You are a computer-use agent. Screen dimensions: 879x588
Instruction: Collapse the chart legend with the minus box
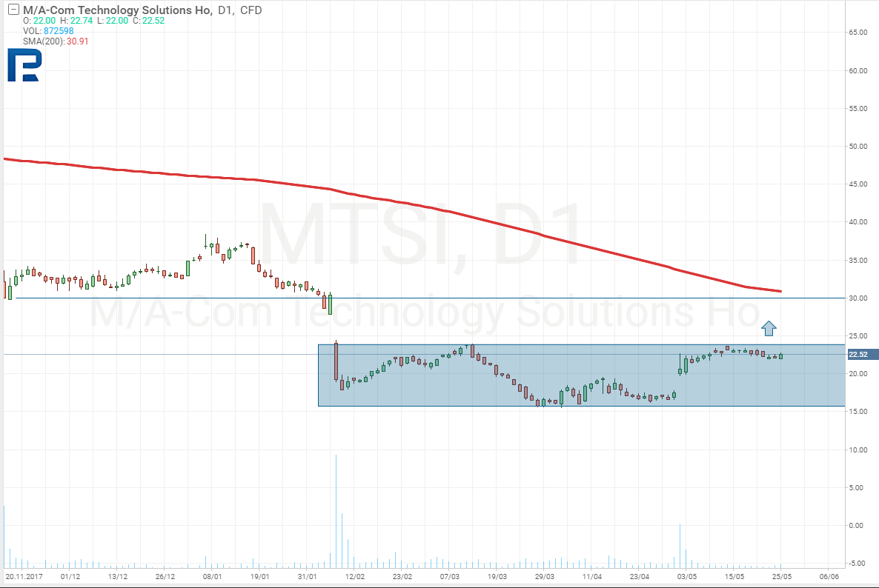coord(13,9)
